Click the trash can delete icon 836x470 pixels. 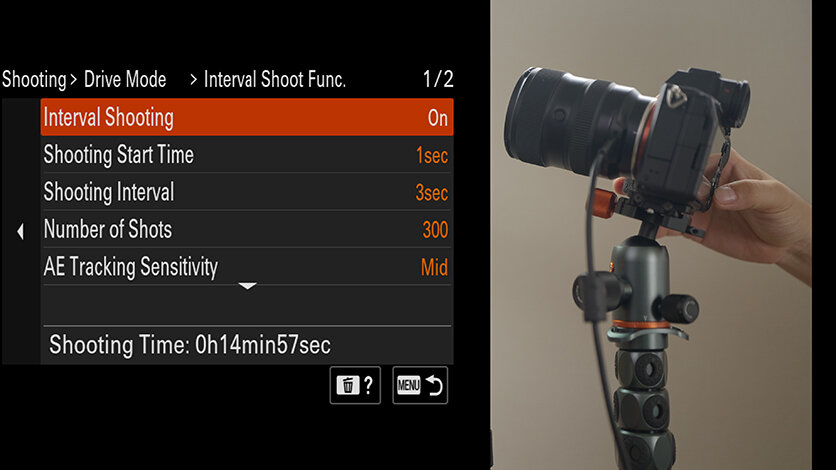pos(348,385)
